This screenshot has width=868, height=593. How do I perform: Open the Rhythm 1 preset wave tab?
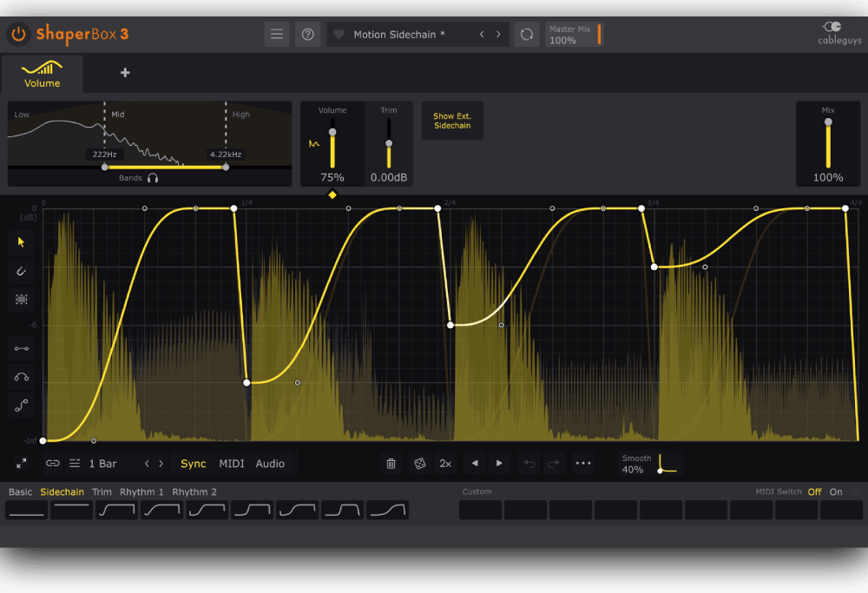(141, 491)
